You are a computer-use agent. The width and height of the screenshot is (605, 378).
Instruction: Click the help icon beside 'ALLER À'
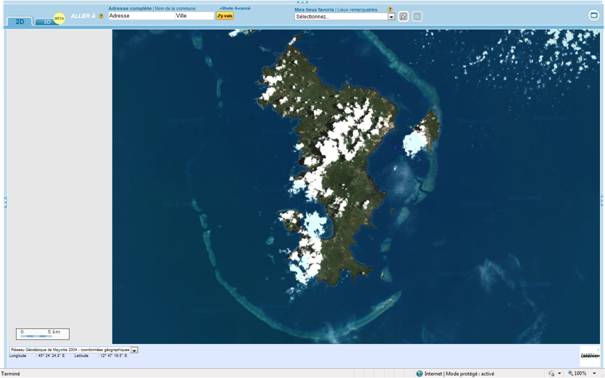point(101,16)
